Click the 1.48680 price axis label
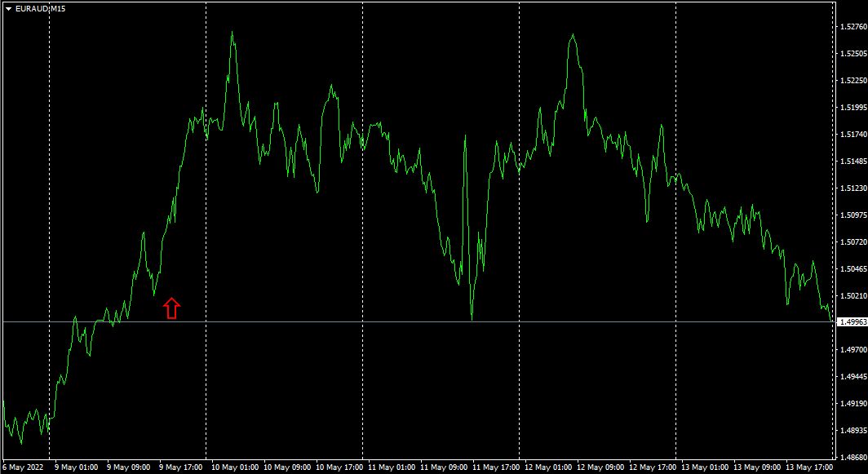The height and width of the screenshot is (474, 868). [x=853, y=458]
